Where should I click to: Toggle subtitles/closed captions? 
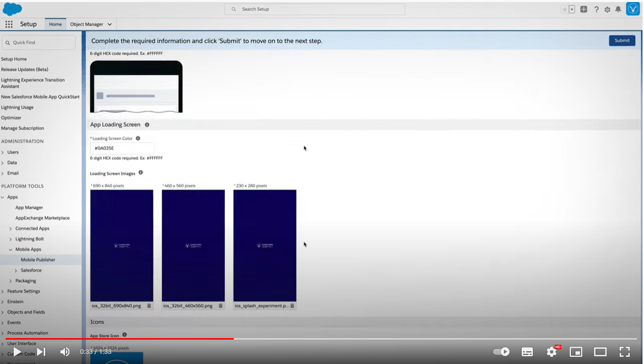coord(527,352)
